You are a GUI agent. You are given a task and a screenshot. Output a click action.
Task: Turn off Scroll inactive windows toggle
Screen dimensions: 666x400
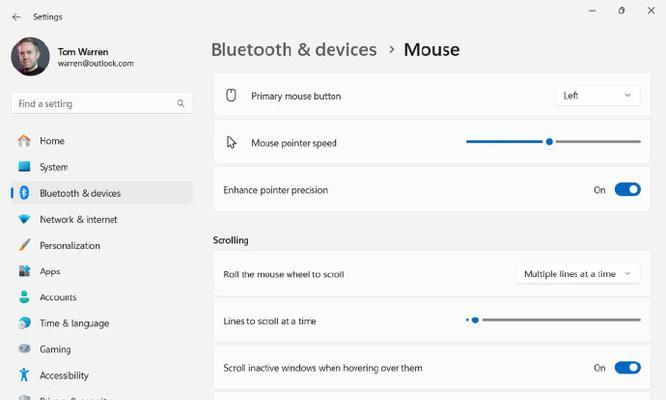[627, 367]
